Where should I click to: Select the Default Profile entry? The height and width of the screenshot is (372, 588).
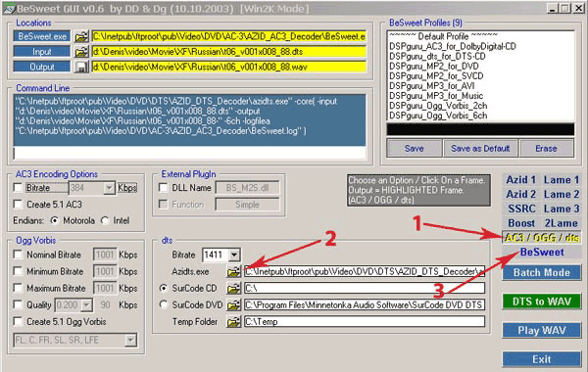pyautogui.click(x=480, y=36)
